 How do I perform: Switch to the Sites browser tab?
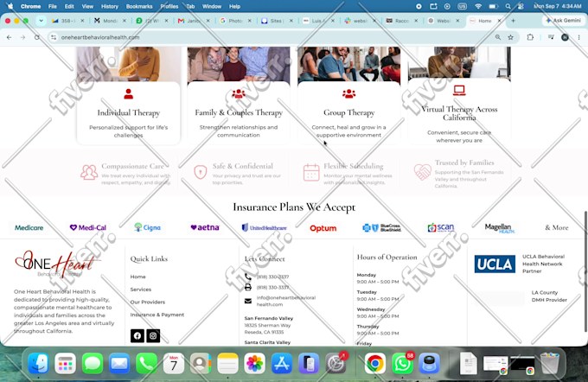click(276, 21)
